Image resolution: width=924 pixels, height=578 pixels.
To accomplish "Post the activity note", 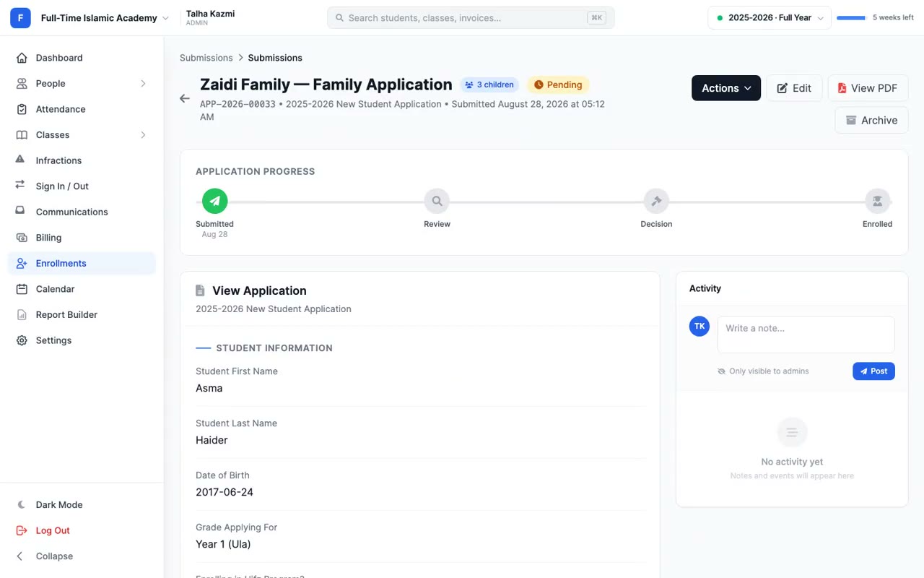I will pyautogui.click(x=873, y=371).
